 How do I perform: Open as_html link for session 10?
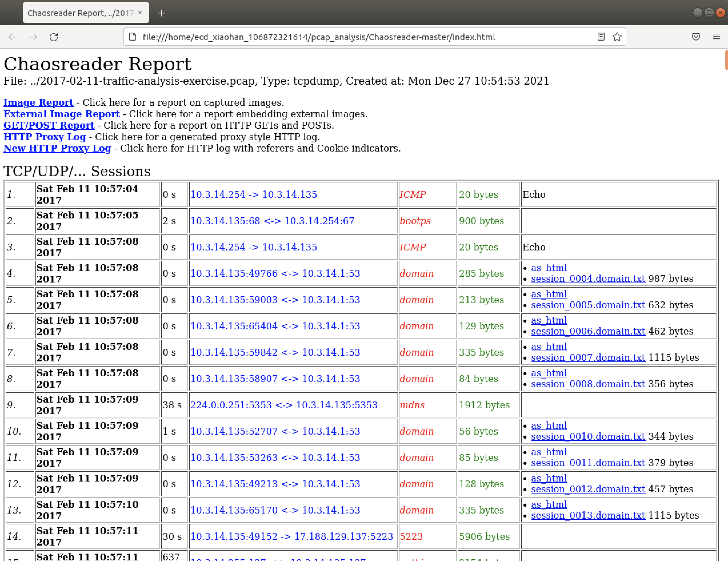pos(549,426)
